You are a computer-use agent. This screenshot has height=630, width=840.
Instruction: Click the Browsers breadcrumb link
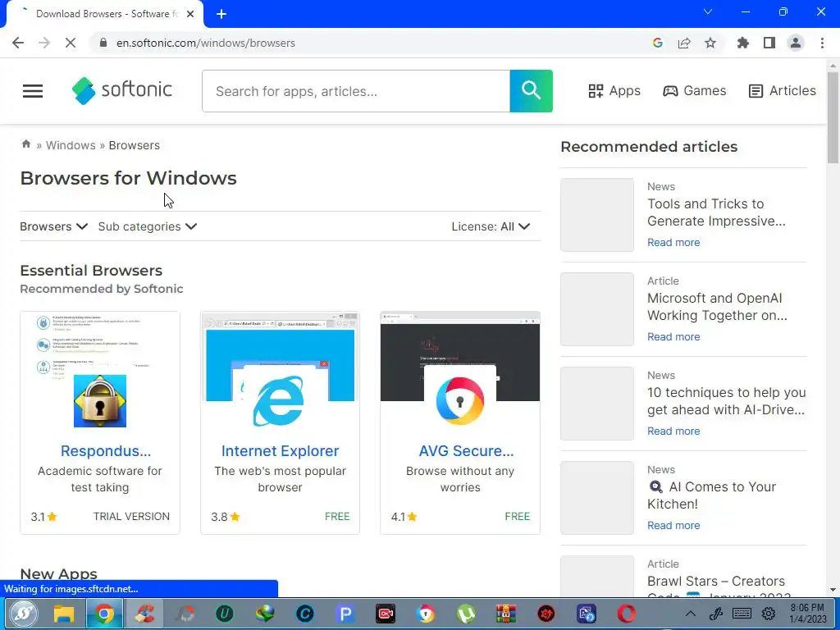pyautogui.click(x=135, y=145)
